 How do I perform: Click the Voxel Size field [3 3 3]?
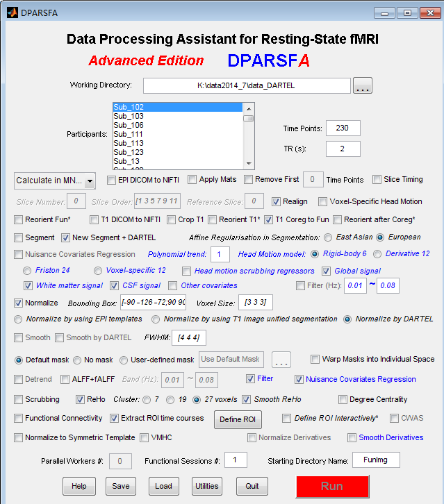pos(256,303)
